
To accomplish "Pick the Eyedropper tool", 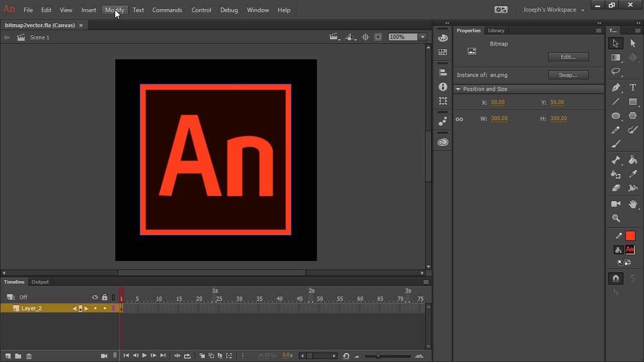I will [633, 174].
